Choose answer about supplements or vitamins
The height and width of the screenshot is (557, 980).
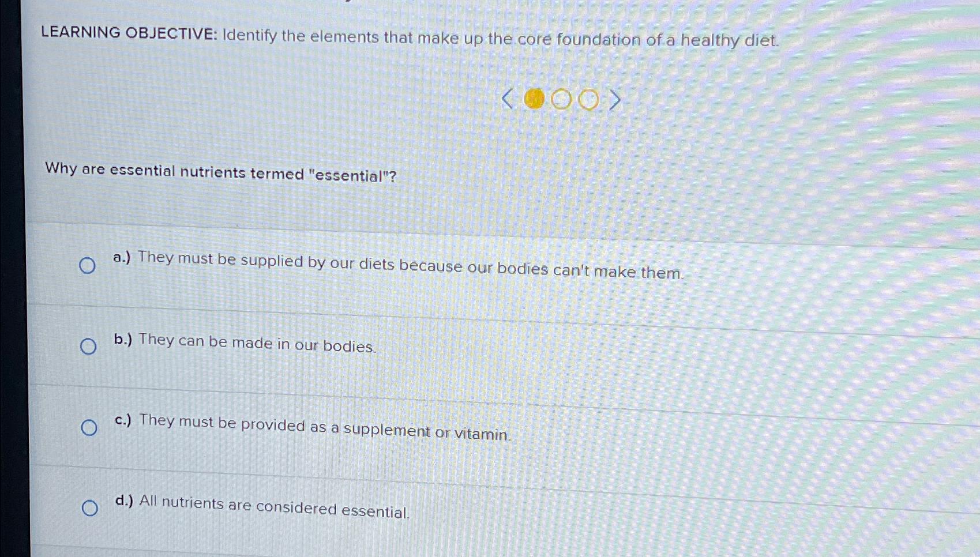click(x=311, y=427)
